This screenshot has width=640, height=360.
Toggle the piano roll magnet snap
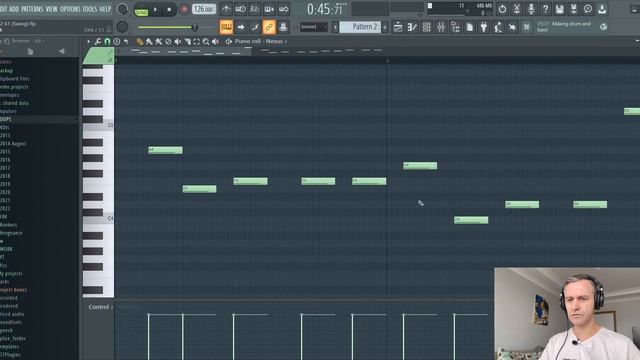point(107,41)
